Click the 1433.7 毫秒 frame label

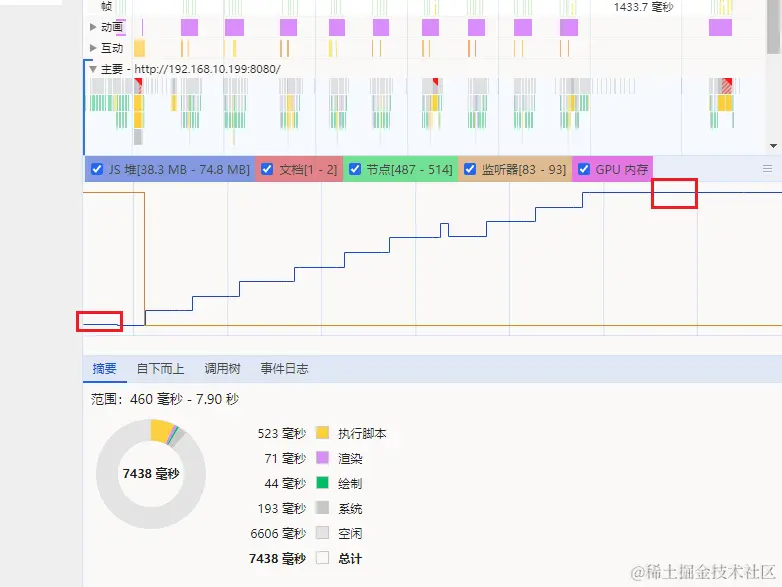coord(643,7)
